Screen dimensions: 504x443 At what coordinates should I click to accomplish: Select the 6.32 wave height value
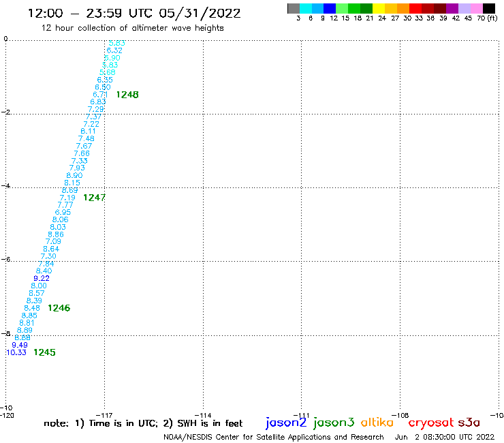click(x=114, y=50)
